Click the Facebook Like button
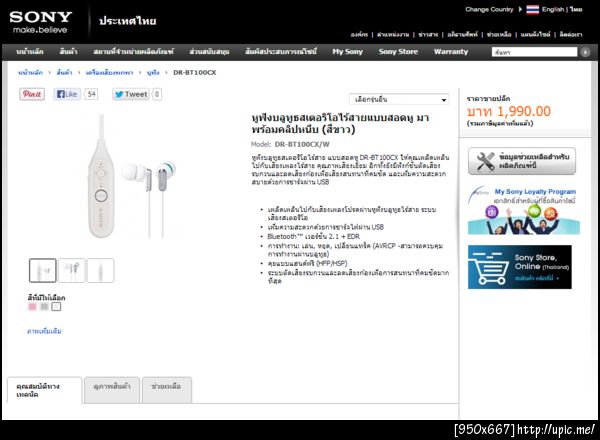 click(x=67, y=94)
